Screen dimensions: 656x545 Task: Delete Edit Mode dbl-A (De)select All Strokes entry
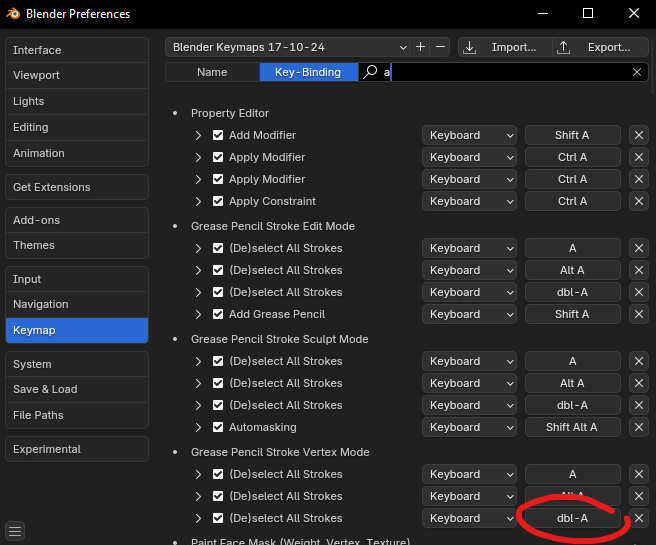[638, 292]
